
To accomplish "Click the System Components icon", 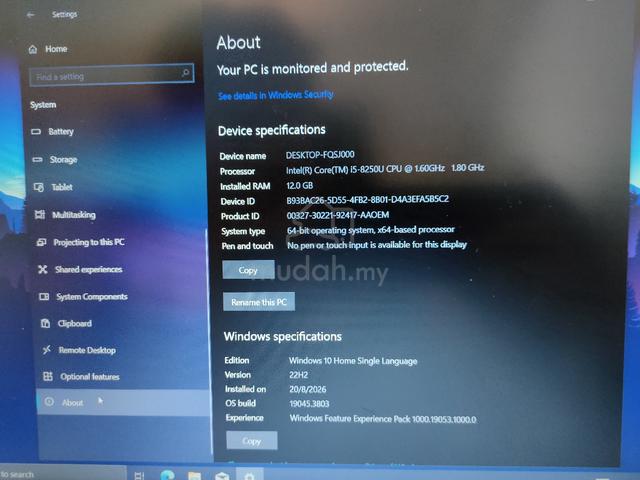I will pyautogui.click(x=44, y=297).
